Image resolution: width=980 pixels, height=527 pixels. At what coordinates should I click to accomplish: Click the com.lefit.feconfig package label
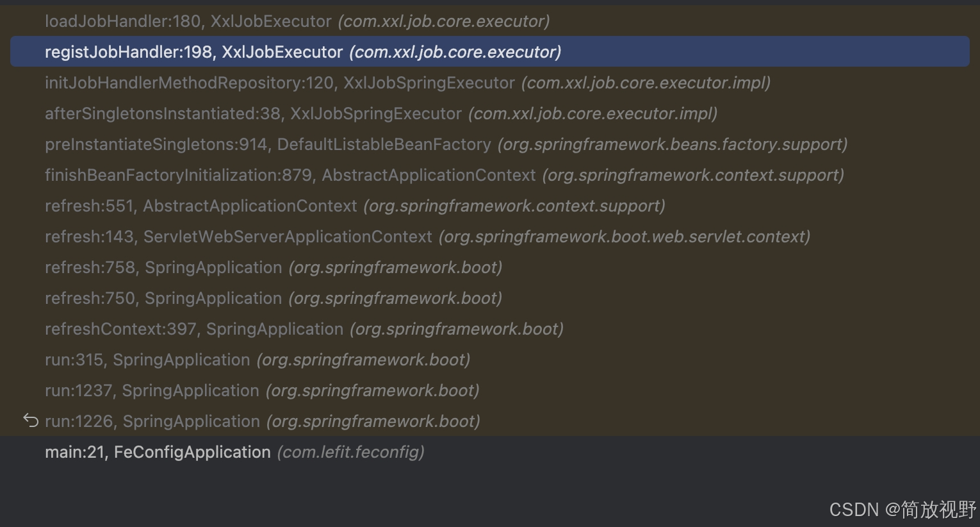350,452
